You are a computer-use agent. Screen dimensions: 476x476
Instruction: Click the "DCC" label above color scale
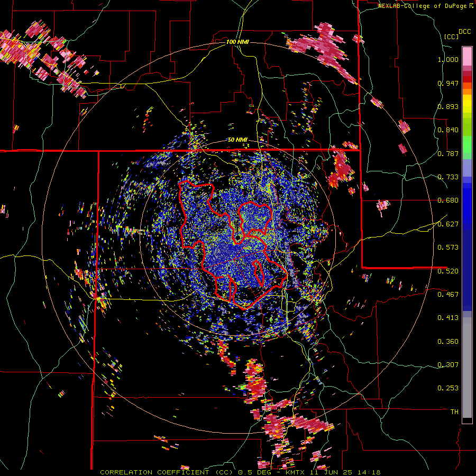464,32
